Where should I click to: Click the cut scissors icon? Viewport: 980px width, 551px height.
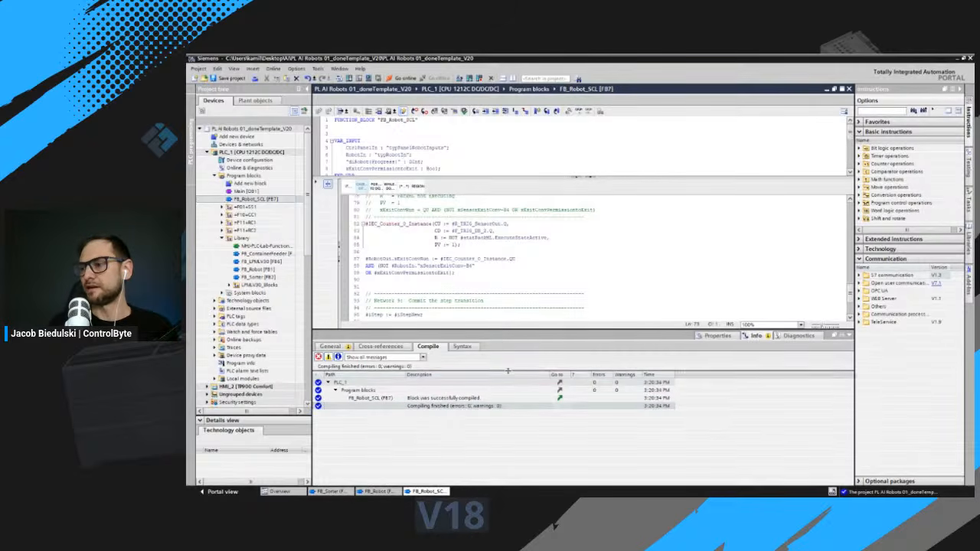coord(266,78)
